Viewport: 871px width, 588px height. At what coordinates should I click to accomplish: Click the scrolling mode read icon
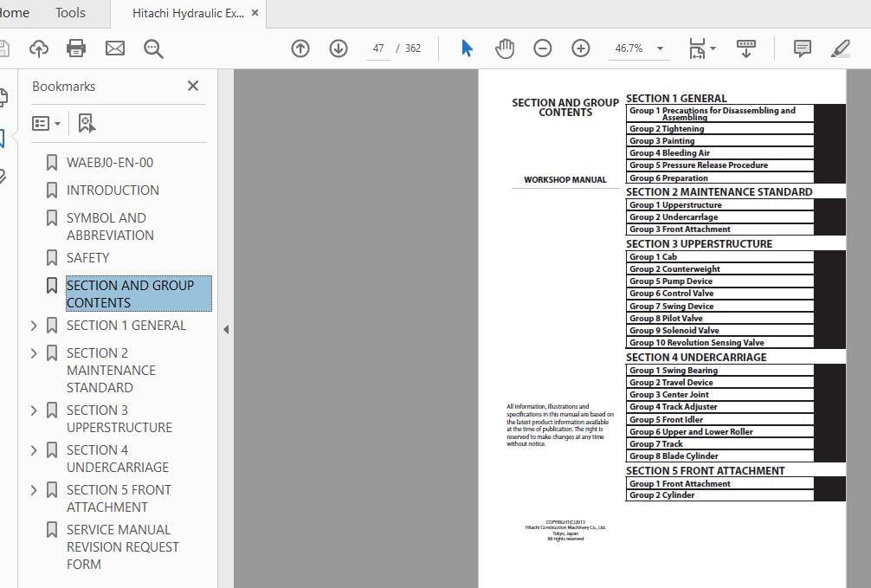[x=746, y=48]
